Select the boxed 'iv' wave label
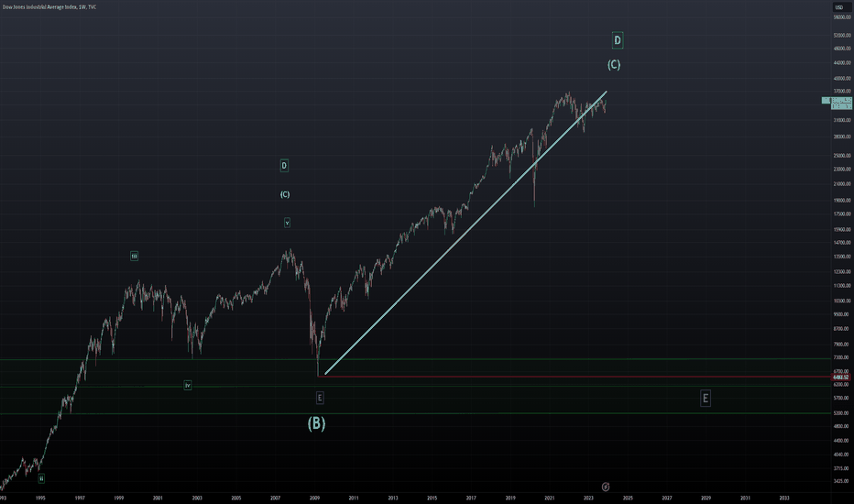This screenshot has height=504, width=854. coord(187,385)
